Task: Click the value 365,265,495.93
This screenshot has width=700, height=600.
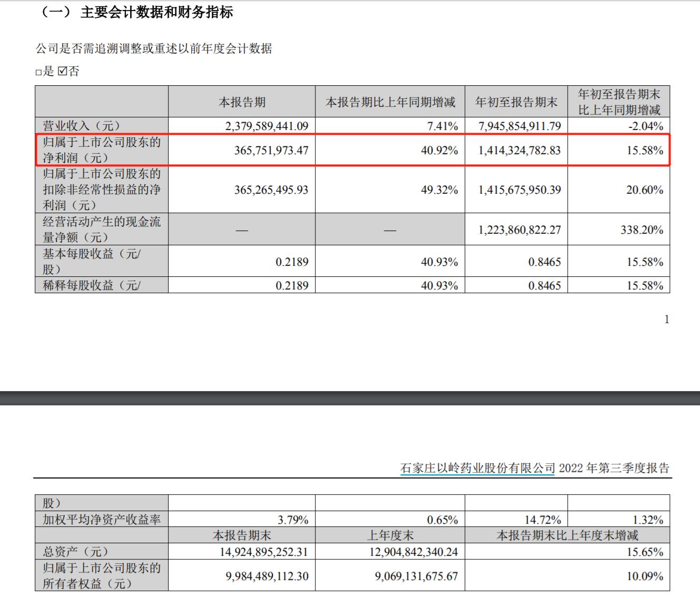Action: [x=271, y=190]
